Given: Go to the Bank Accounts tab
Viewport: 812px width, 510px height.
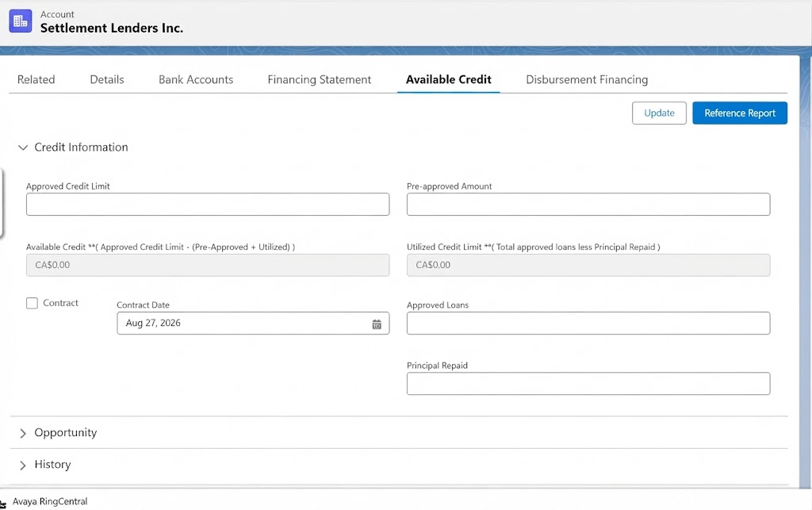Looking at the screenshot, I should [196, 80].
